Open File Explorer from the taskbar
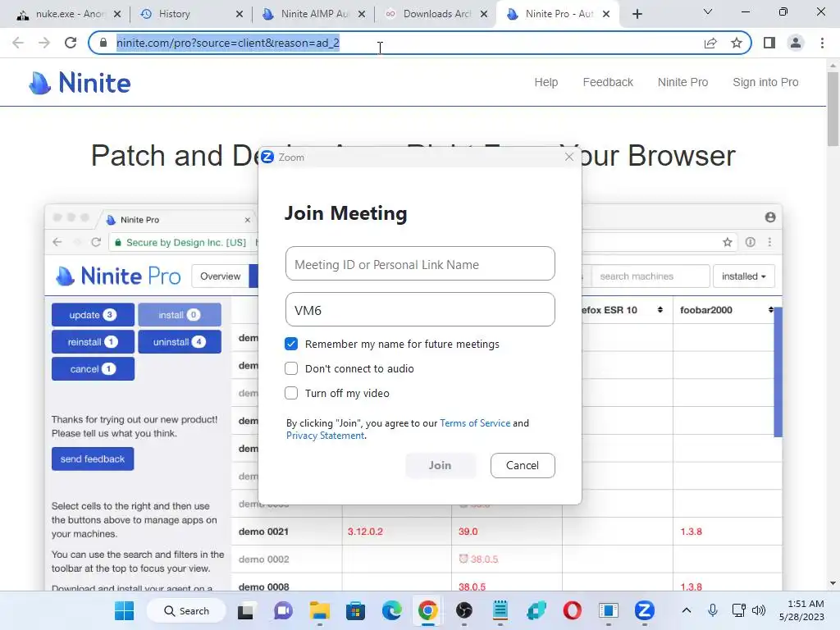The height and width of the screenshot is (630, 840). point(320,610)
